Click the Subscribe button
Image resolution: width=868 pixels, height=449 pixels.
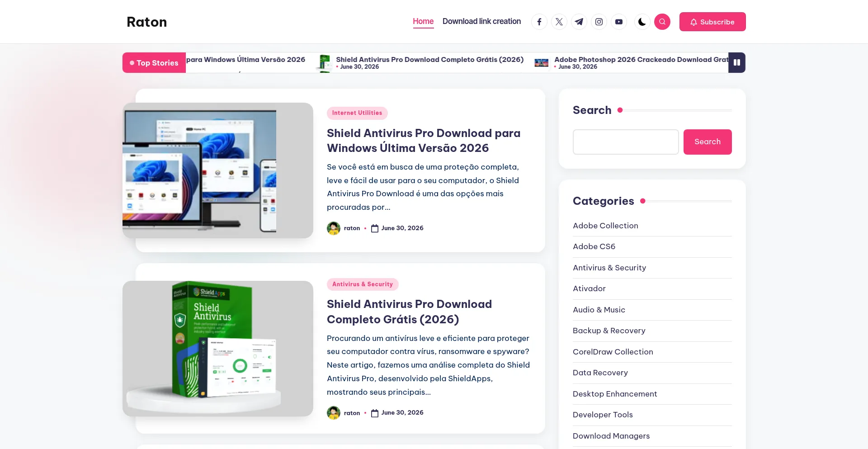712,22
